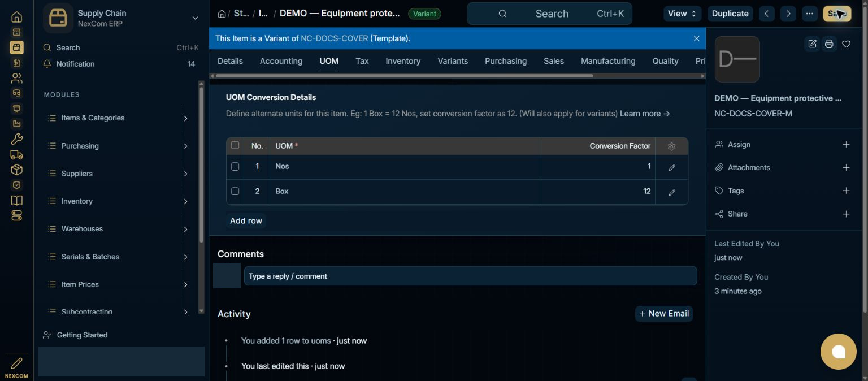Click the Learn more link
Screen dimensions: 868x381
pos(645,114)
